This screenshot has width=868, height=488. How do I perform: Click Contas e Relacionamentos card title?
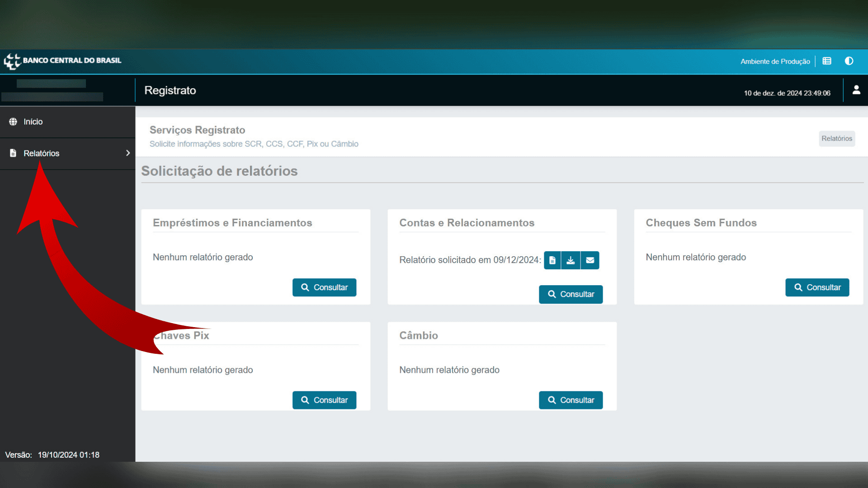click(x=467, y=223)
